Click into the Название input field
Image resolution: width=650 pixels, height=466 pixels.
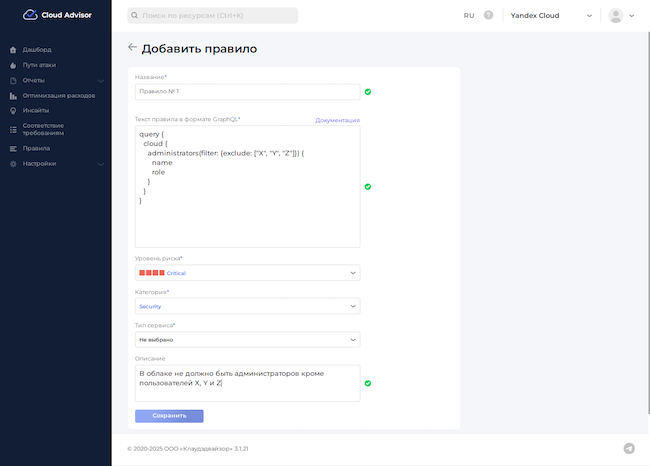tap(247, 92)
